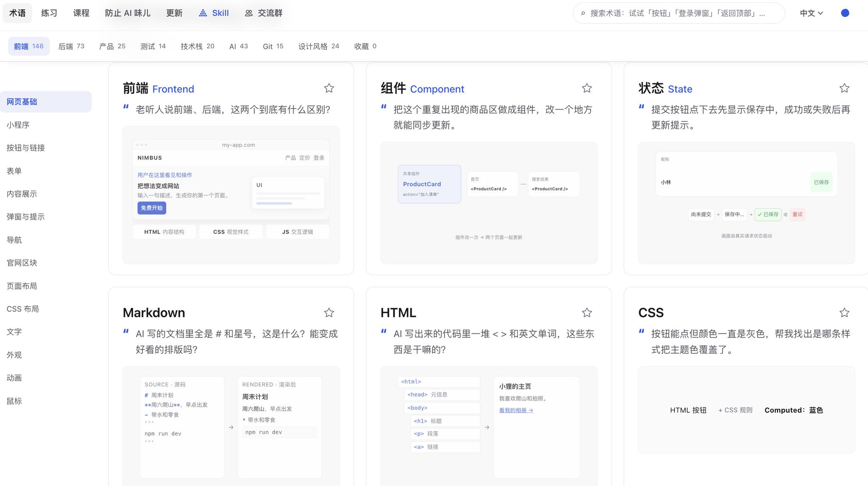Favorite the 状态 State card star
This screenshot has height=486, width=868.
click(x=844, y=88)
